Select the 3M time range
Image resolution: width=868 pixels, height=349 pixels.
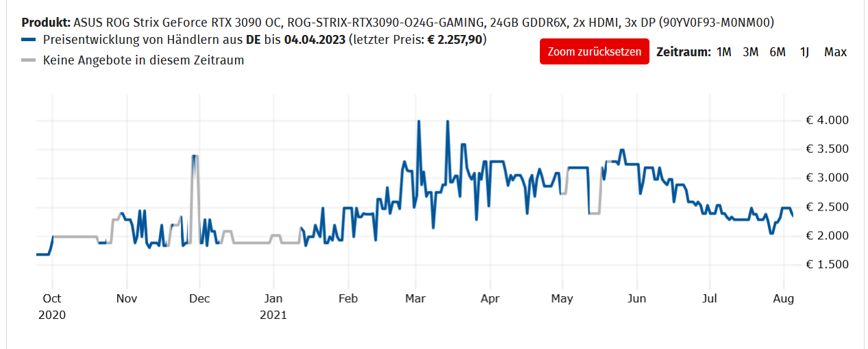[750, 52]
